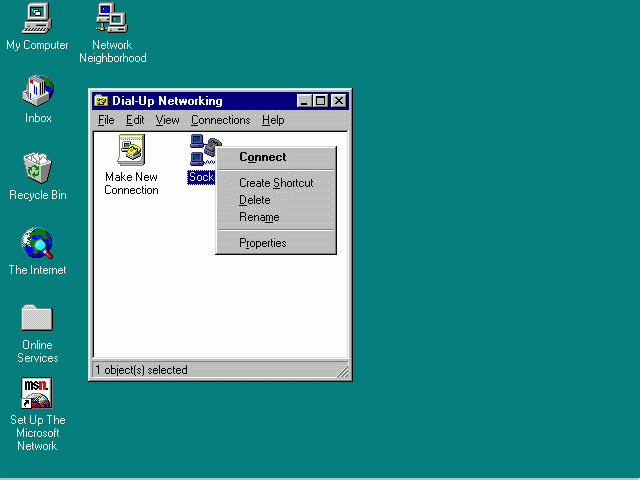Click the Dial-Up Networking title bar folder icon

(x=101, y=100)
